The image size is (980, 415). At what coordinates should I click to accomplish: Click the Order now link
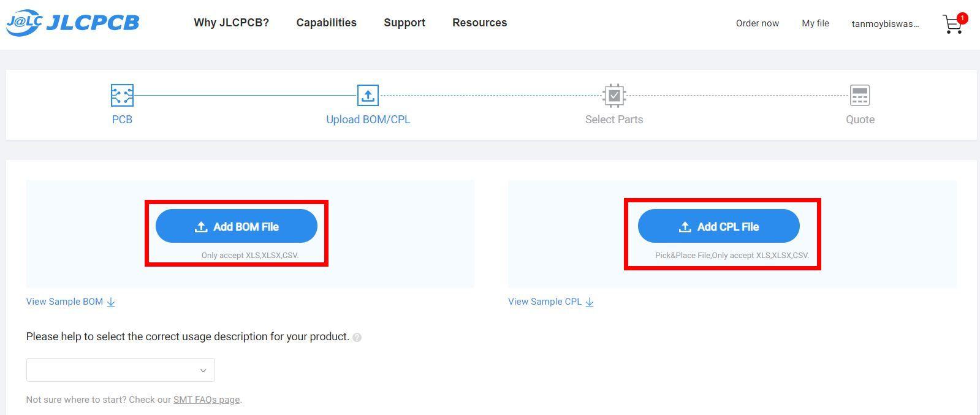[757, 23]
